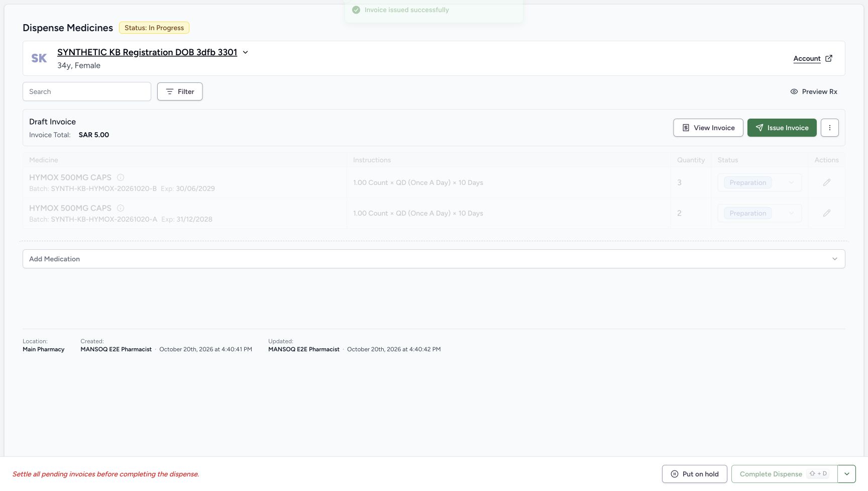Click the Status column header
The width and height of the screenshot is (868, 491).
727,160
